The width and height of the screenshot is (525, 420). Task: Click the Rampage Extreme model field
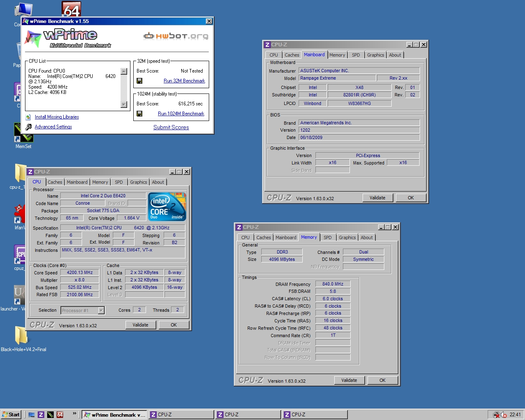coord(337,78)
